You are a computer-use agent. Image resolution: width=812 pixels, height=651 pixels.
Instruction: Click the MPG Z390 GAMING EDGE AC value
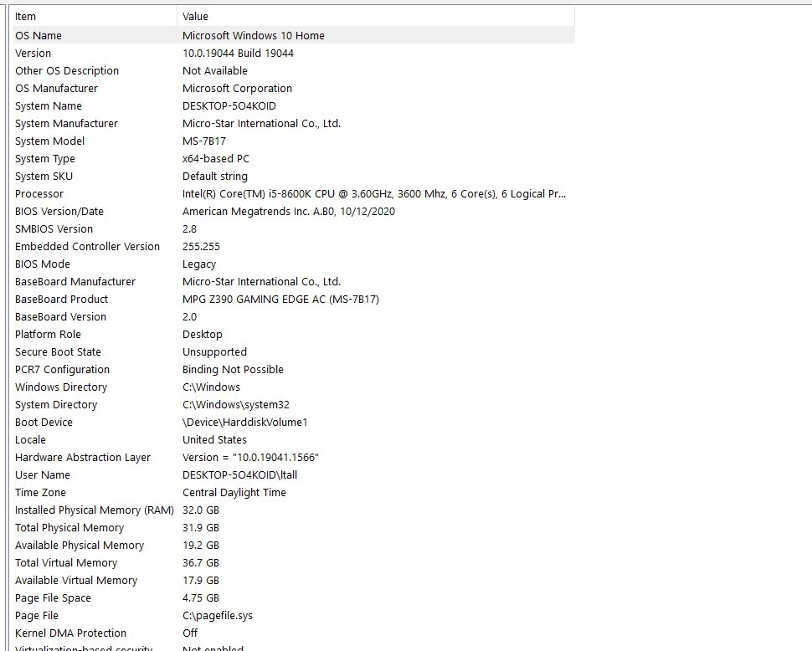tap(280, 300)
